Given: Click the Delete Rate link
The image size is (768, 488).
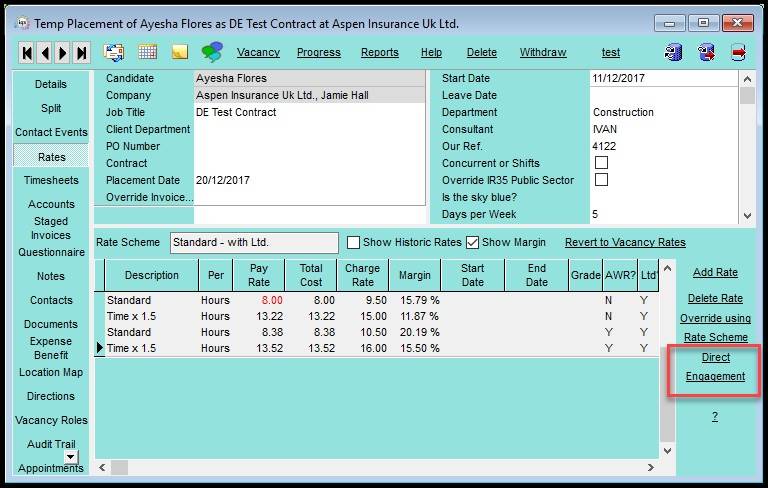Looking at the screenshot, I should pos(715,298).
